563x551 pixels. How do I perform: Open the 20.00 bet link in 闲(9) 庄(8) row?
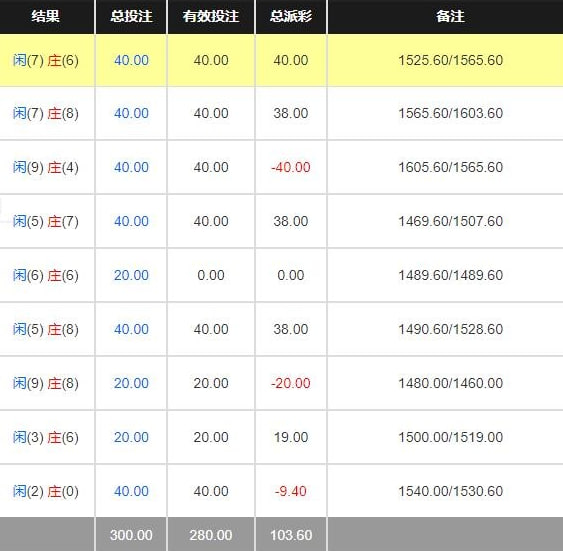pos(131,383)
